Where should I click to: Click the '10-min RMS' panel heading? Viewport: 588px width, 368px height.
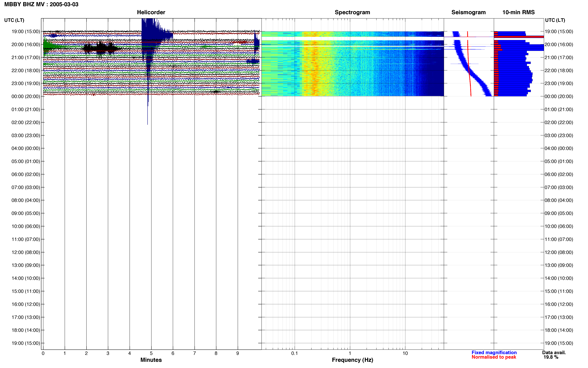(518, 12)
